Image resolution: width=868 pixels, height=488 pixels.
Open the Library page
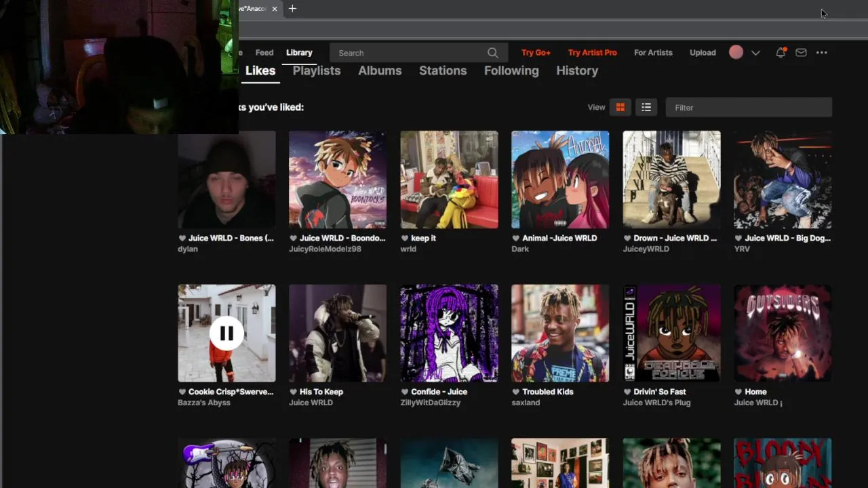(299, 52)
